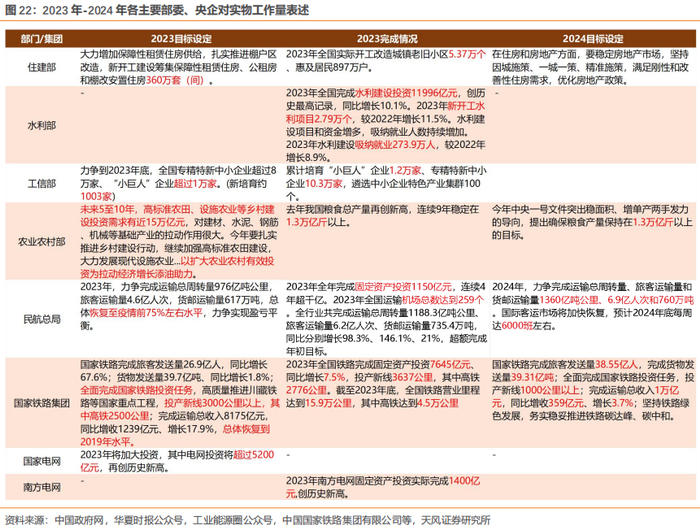The width and height of the screenshot is (700, 530).
Task: Click the '民航总局' row label
Action: 42,319
